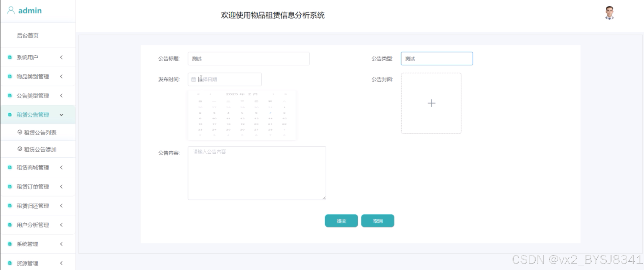Open the 用户分析管理 menu item
This screenshot has width=644, height=270.
click(x=33, y=225)
